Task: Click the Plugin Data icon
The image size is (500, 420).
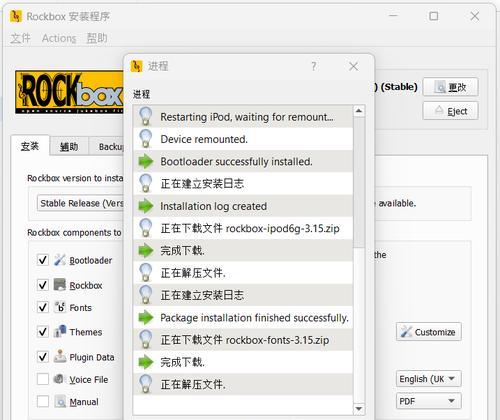Action: 60,356
